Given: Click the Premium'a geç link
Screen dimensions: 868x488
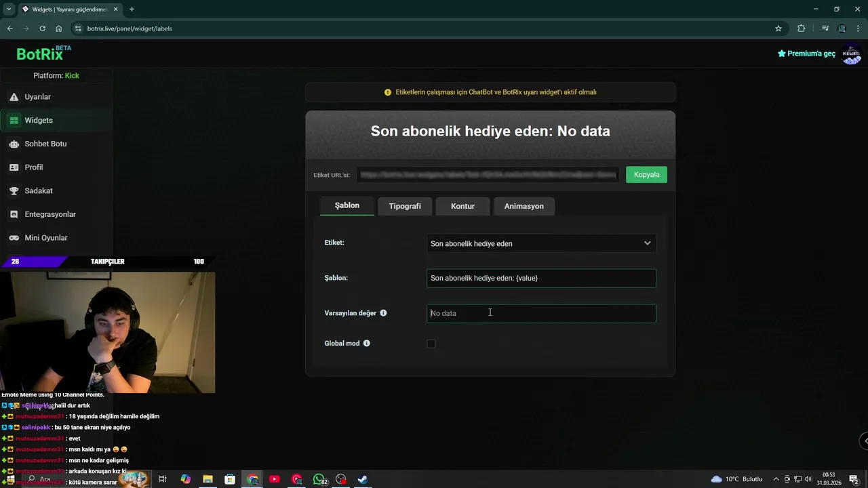Looking at the screenshot, I should tap(806, 54).
